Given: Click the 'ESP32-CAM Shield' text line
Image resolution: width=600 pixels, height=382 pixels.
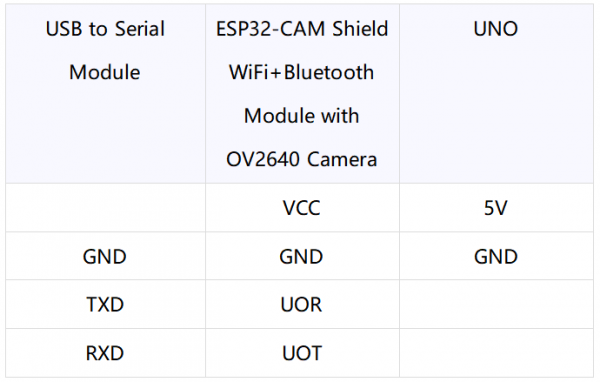Looking at the screenshot, I should point(302,29).
